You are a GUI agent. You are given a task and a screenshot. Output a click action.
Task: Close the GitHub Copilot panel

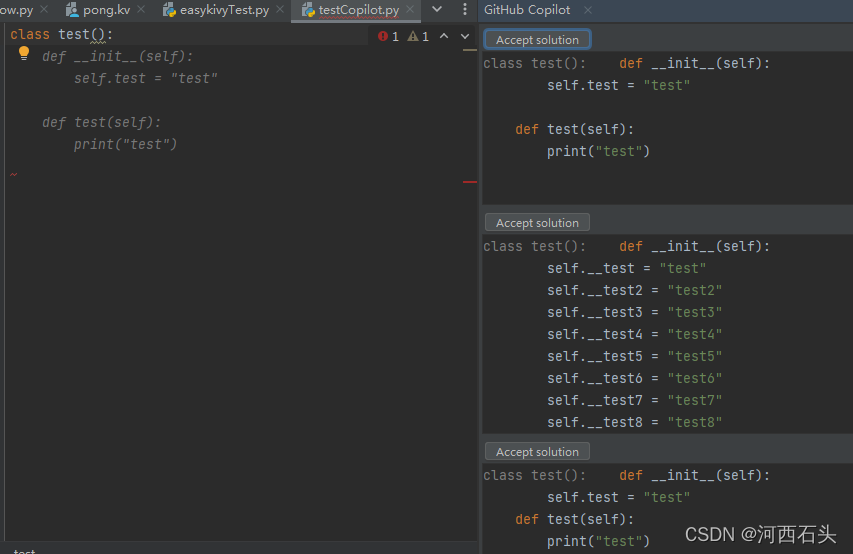(588, 10)
